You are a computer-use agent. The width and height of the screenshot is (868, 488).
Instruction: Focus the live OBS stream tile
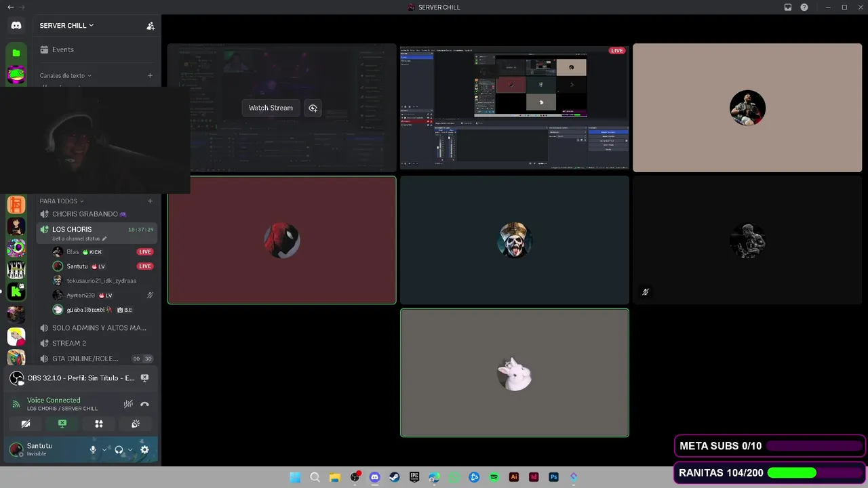(515, 107)
